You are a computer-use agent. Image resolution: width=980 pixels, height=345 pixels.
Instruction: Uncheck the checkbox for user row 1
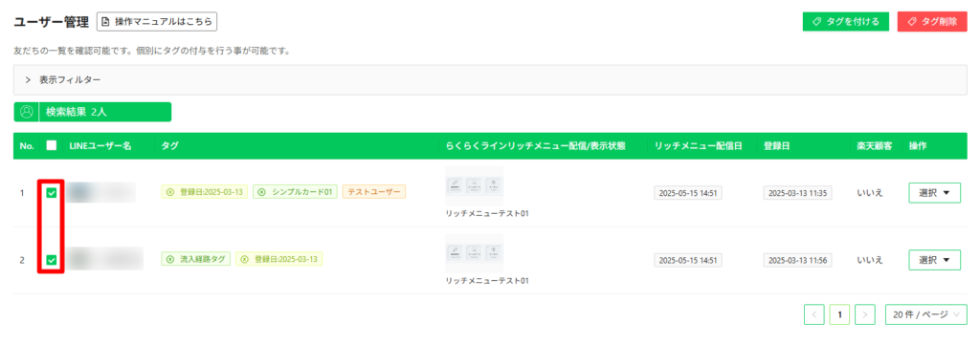pyautogui.click(x=52, y=193)
